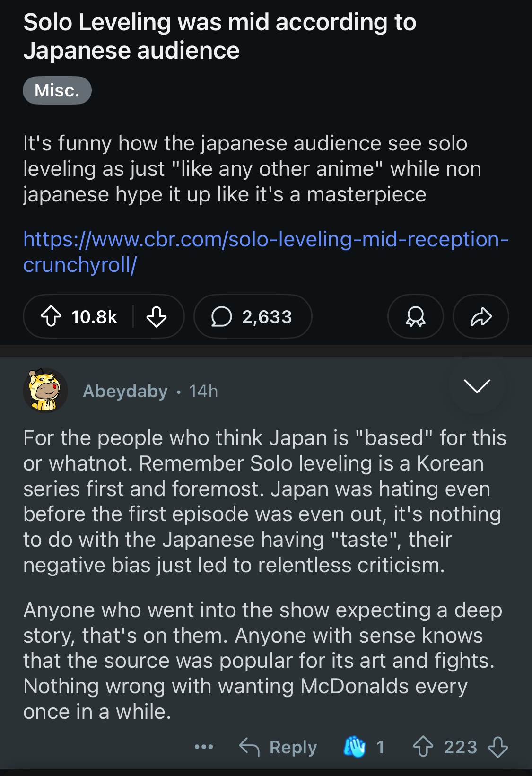The height and width of the screenshot is (776, 532).
Task: Open the cbr.com article link
Action: tap(265, 252)
